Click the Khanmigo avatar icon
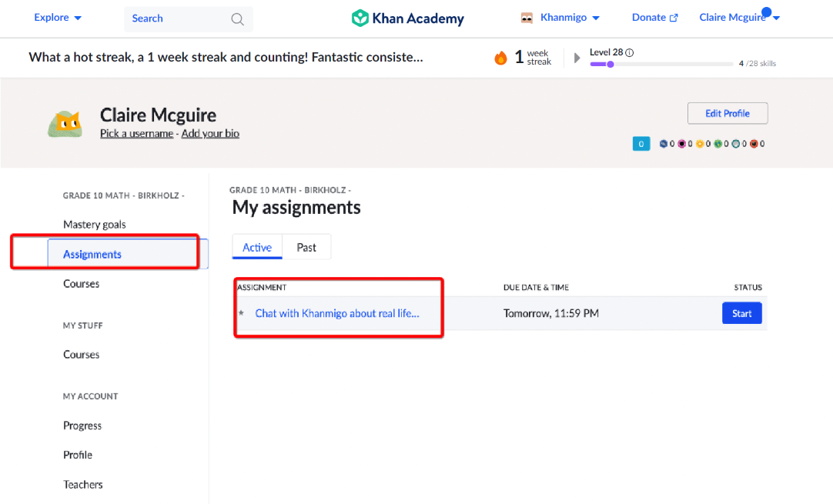The height and width of the screenshot is (504, 833). (x=527, y=18)
